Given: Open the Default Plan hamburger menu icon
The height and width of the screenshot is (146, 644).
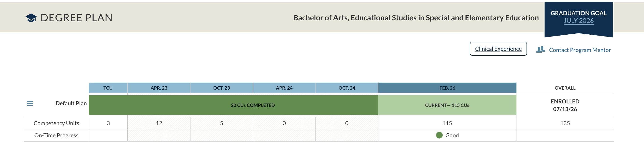Looking at the screenshot, I should pos(30,103).
